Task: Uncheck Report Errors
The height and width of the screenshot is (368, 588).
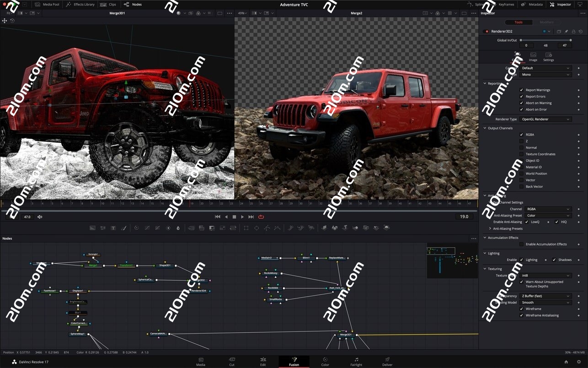Action: [x=521, y=97]
